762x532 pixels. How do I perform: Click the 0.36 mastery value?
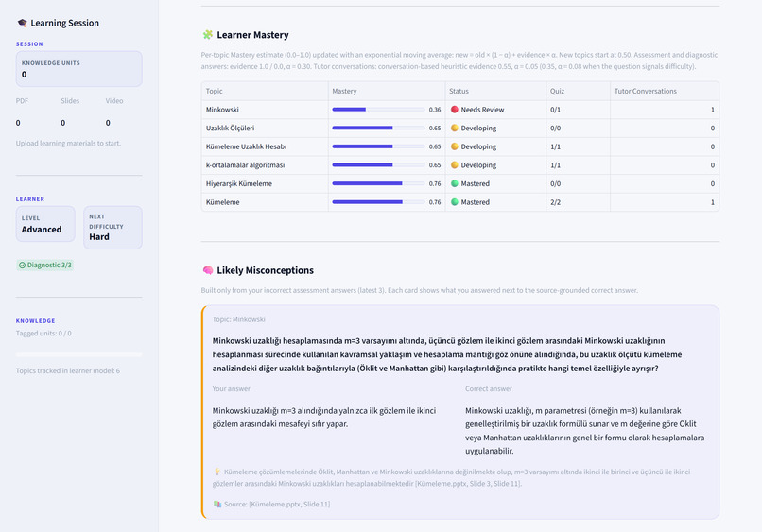coord(435,110)
